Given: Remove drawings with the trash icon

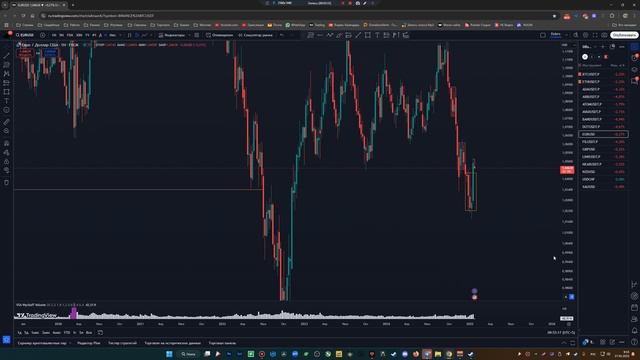Looking at the screenshot, I should coord(7,182).
